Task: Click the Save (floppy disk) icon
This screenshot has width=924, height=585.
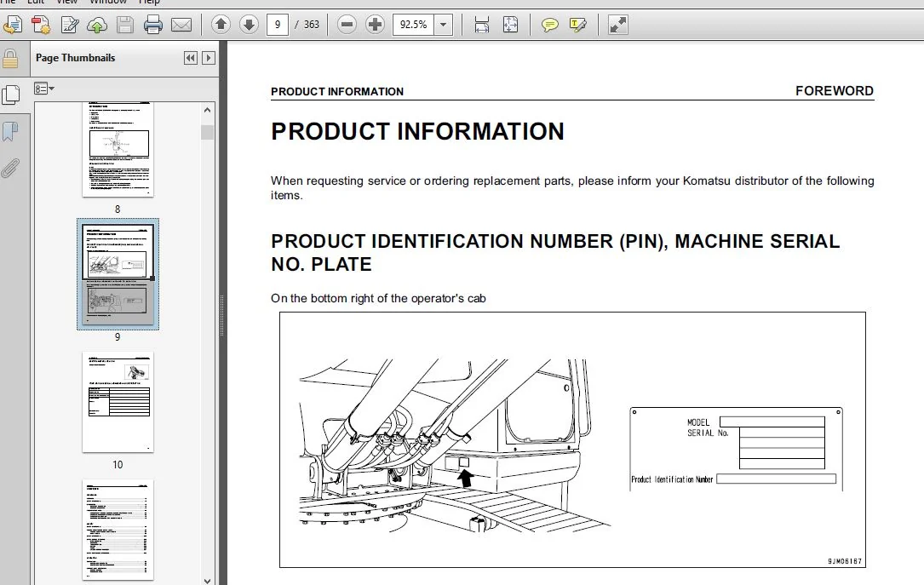Action: [x=125, y=25]
